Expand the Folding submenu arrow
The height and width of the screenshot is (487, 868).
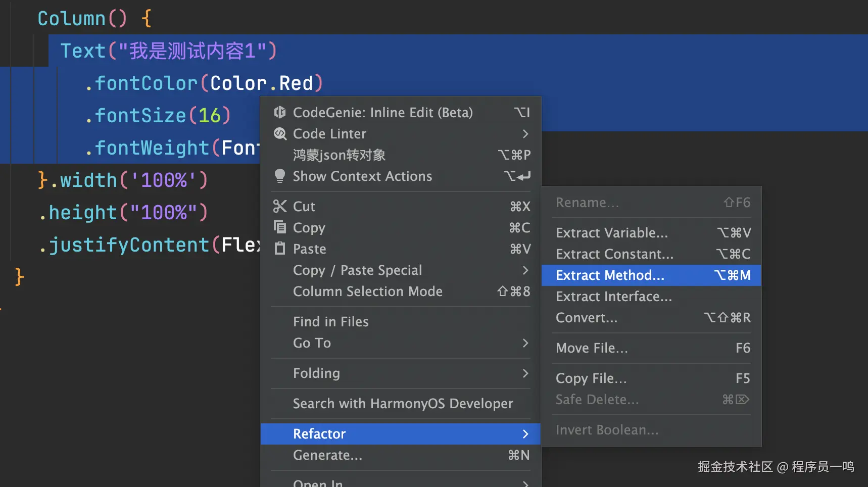click(525, 373)
